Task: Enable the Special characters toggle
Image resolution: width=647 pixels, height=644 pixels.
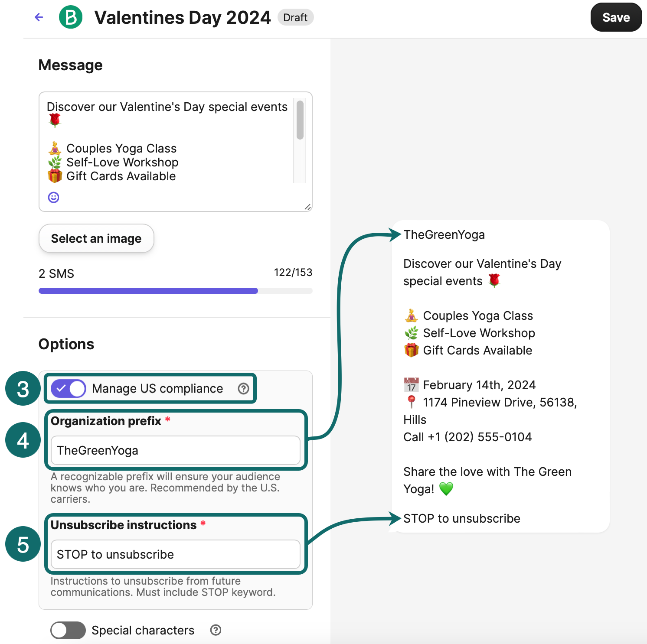Action: click(x=68, y=630)
